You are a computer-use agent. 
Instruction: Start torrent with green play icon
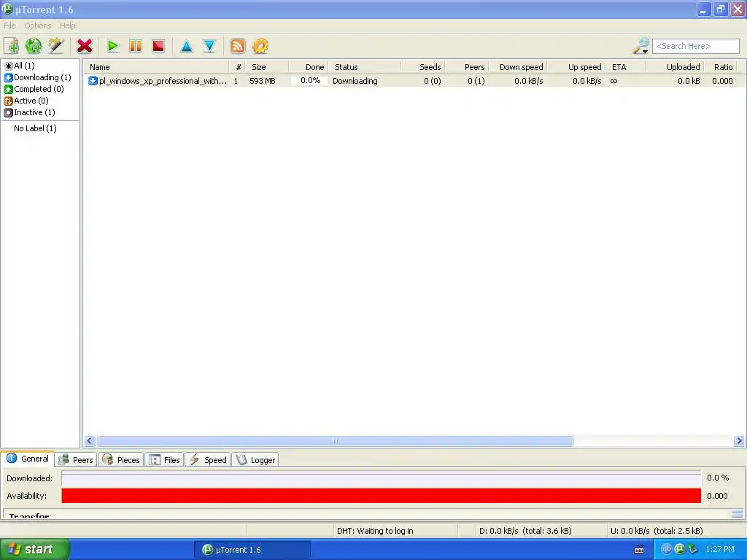(x=113, y=46)
